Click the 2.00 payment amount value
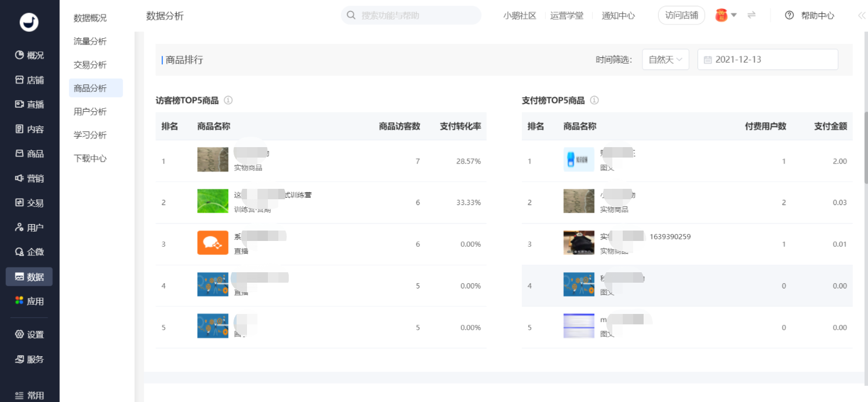The image size is (868, 402). coord(840,161)
